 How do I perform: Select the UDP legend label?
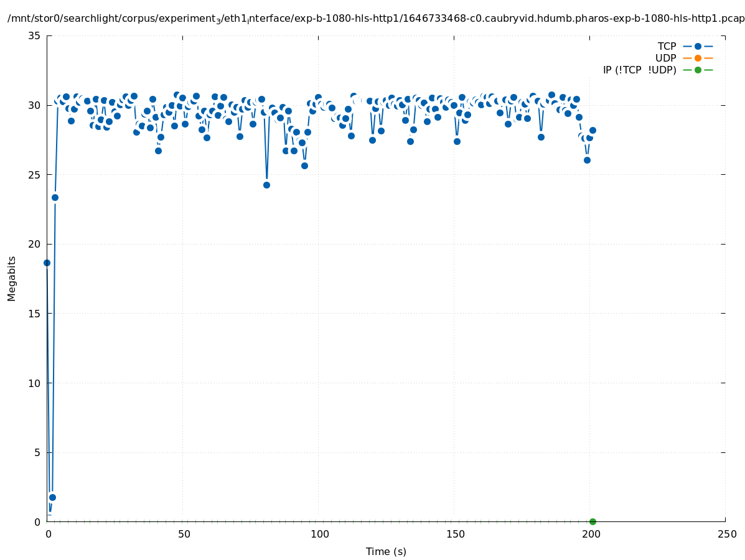665,58
